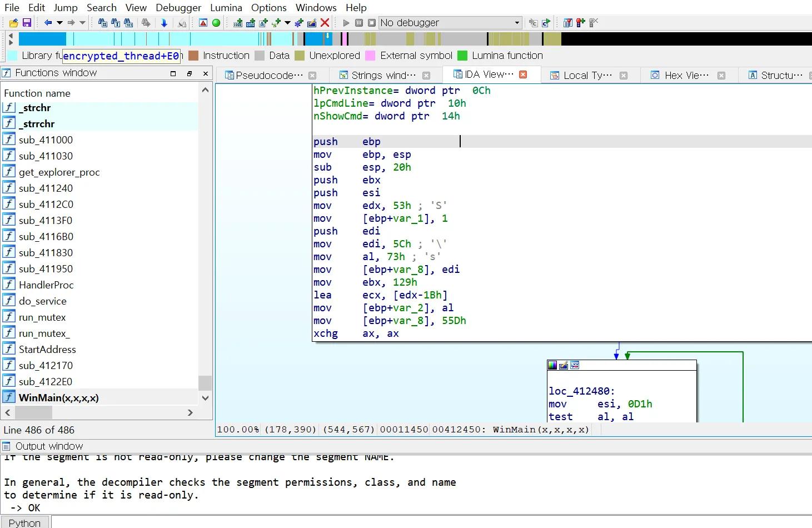This screenshot has width=812, height=528.
Task: Close the Pseudocode tab
Action: [x=312, y=76]
